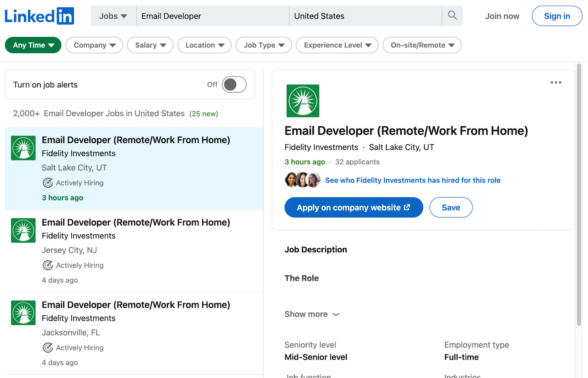Open the Jobs category dropdown
The height and width of the screenshot is (378, 588).
[113, 16]
